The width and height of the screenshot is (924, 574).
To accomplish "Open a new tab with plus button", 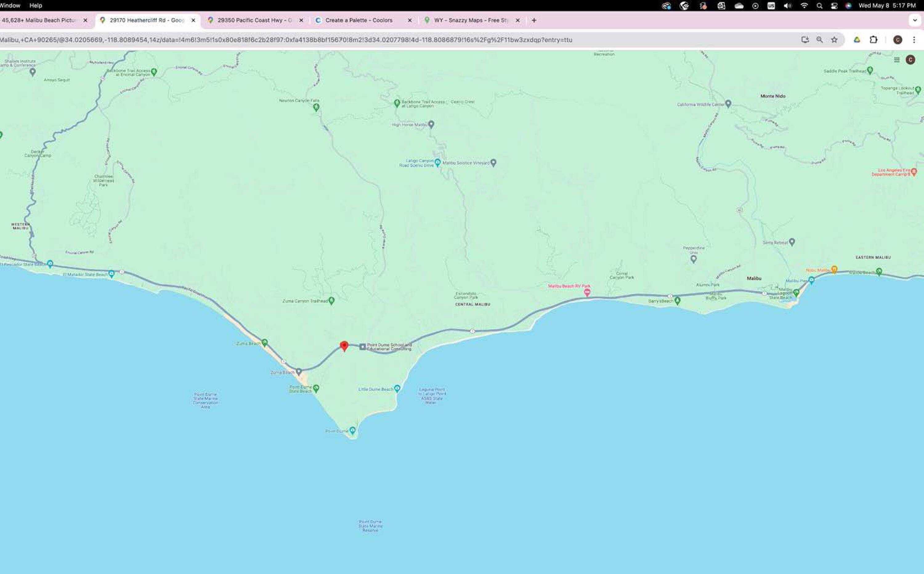I will pos(534,20).
